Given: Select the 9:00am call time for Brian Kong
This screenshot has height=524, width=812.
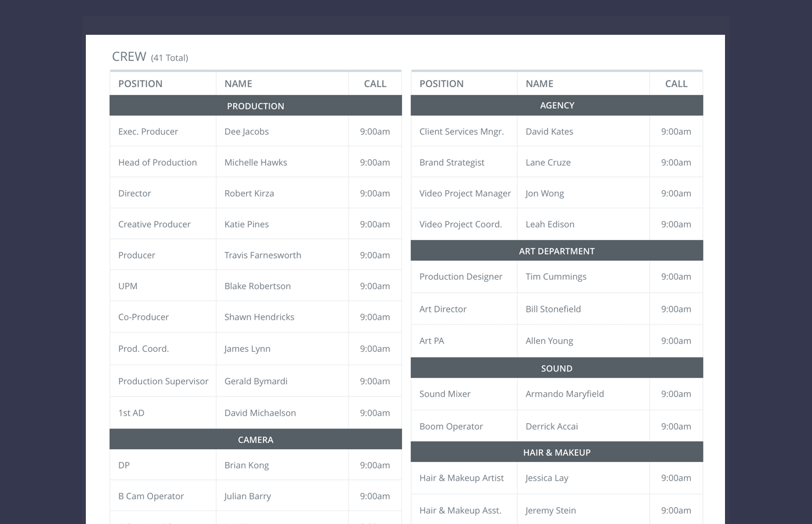Looking at the screenshot, I should [x=375, y=465].
